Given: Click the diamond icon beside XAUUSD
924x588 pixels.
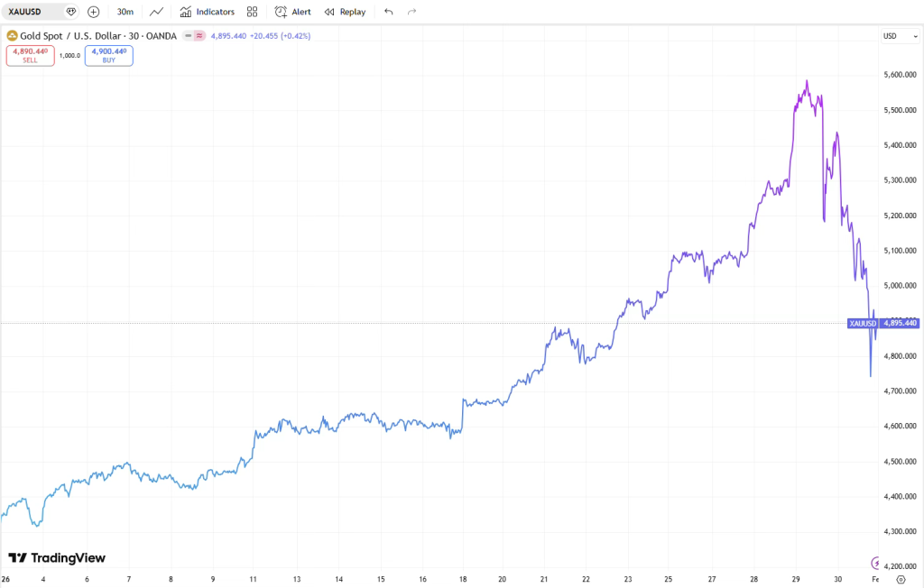Looking at the screenshot, I should click(70, 12).
